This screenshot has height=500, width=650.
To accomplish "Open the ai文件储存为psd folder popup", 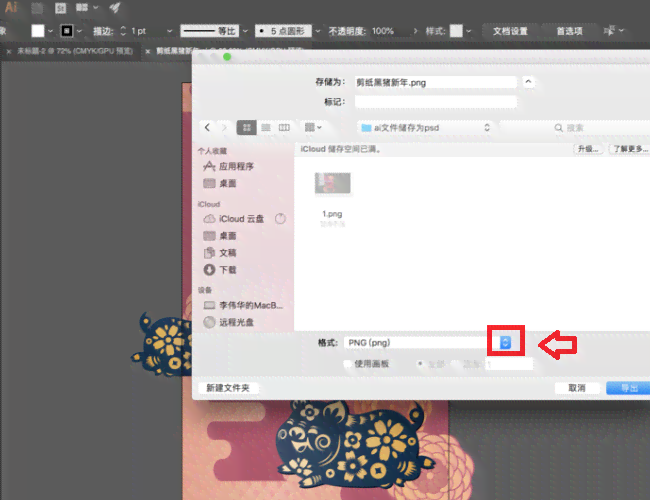I will pos(426,128).
